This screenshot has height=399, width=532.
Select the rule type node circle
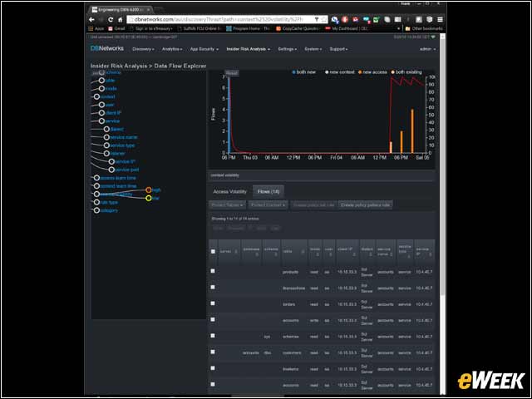tap(96, 202)
